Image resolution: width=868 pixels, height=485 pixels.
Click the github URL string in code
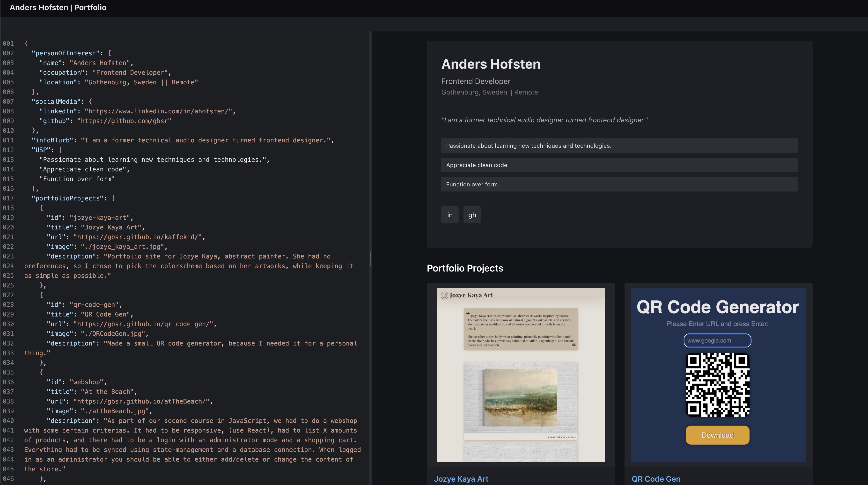tap(124, 121)
